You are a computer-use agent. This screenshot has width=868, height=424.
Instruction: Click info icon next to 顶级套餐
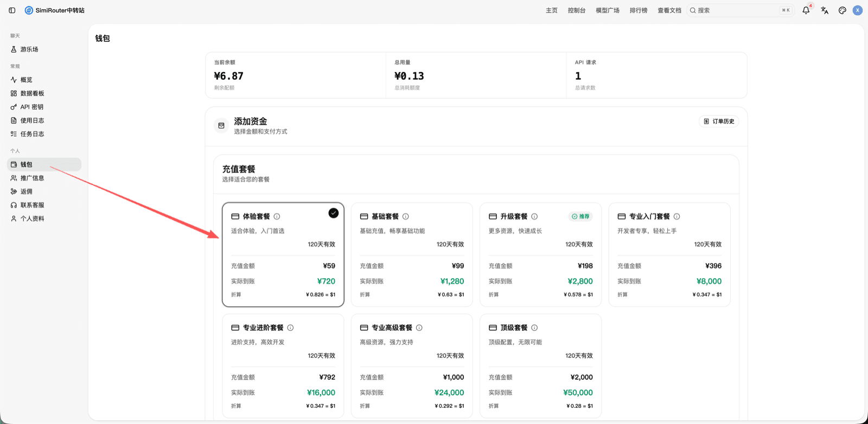(534, 327)
